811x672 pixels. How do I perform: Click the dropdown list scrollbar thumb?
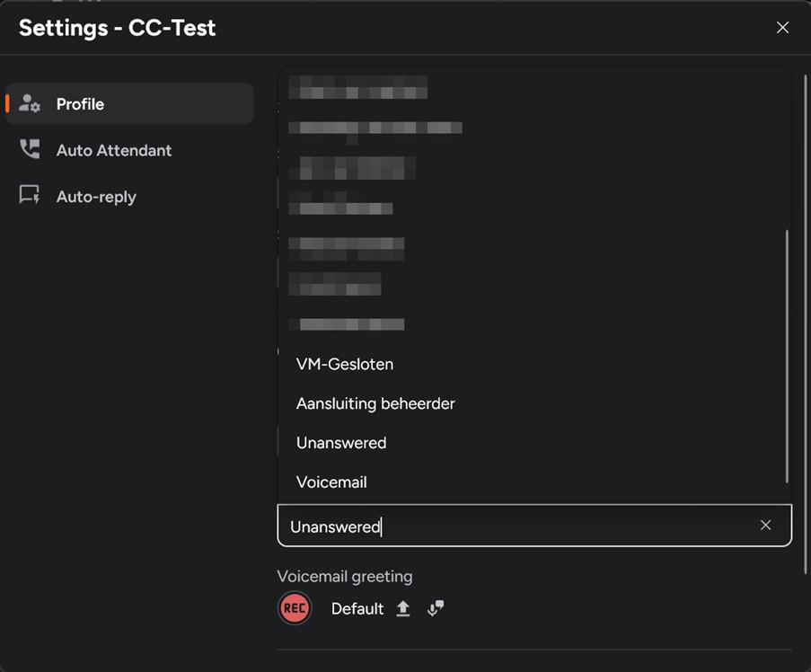[787, 355]
